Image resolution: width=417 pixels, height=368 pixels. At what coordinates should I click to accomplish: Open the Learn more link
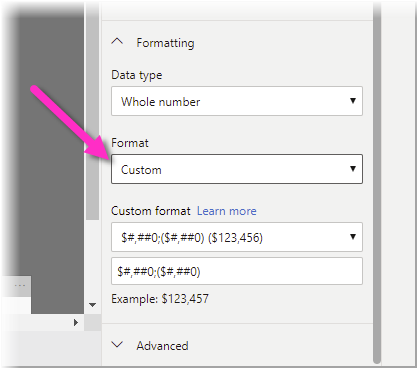click(x=227, y=211)
